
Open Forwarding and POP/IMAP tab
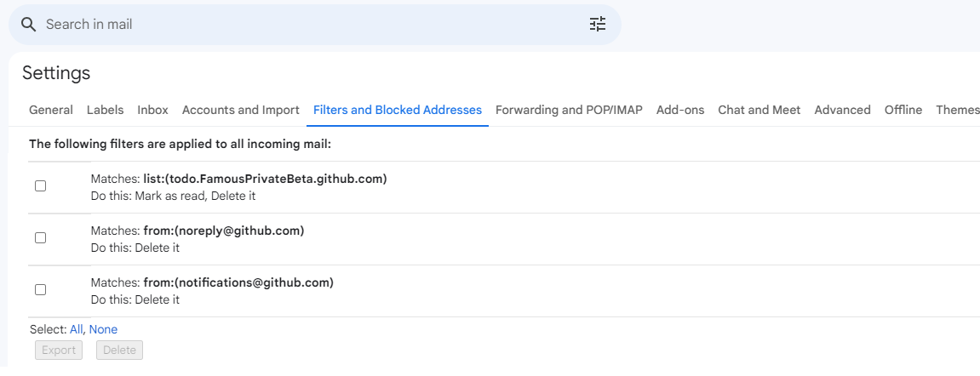[569, 110]
